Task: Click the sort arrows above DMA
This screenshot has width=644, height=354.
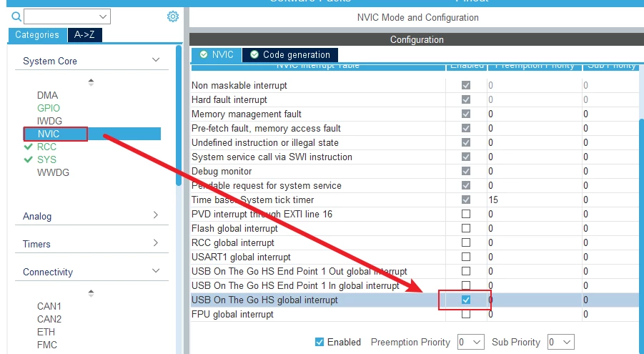Action: (x=91, y=82)
